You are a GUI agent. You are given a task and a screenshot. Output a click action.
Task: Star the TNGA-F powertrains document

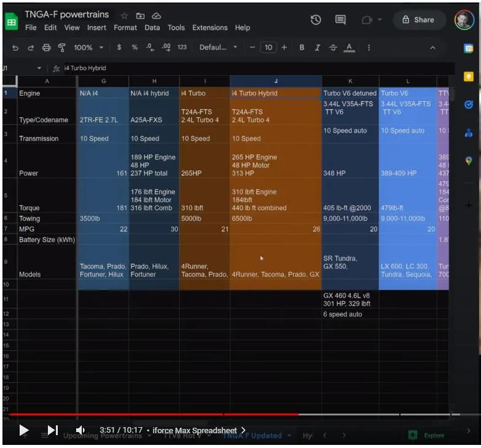click(x=124, y=15)
